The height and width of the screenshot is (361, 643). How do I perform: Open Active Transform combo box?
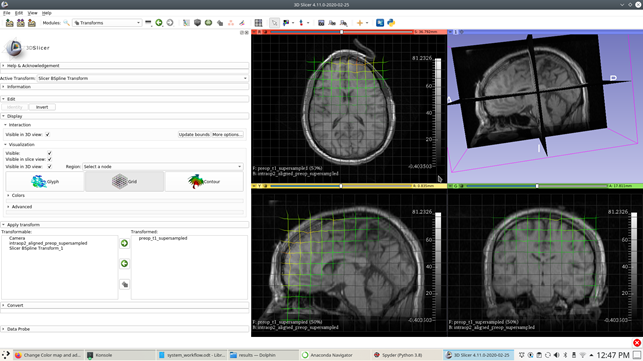142,78
